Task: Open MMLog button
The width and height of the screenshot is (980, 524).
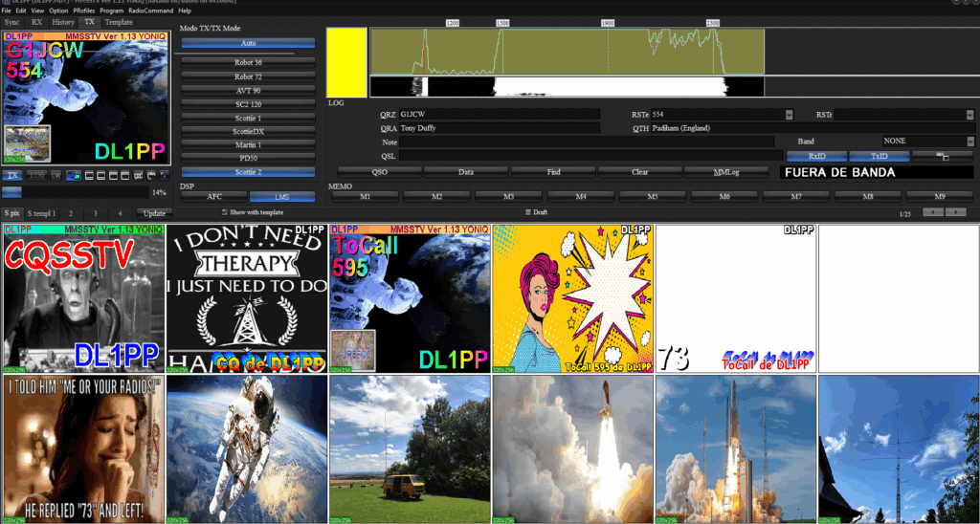Action: tap(726, 172)
